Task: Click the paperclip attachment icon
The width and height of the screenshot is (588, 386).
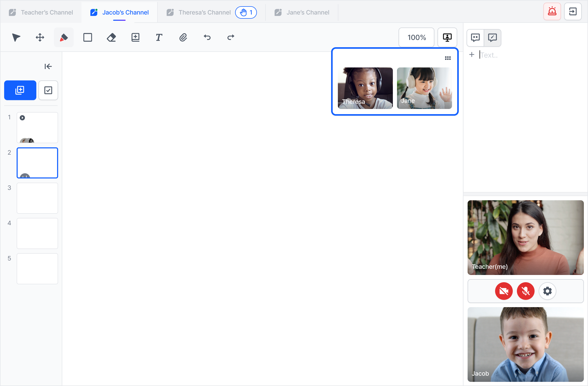Action: pyautogui.click(x=183, y=37)
